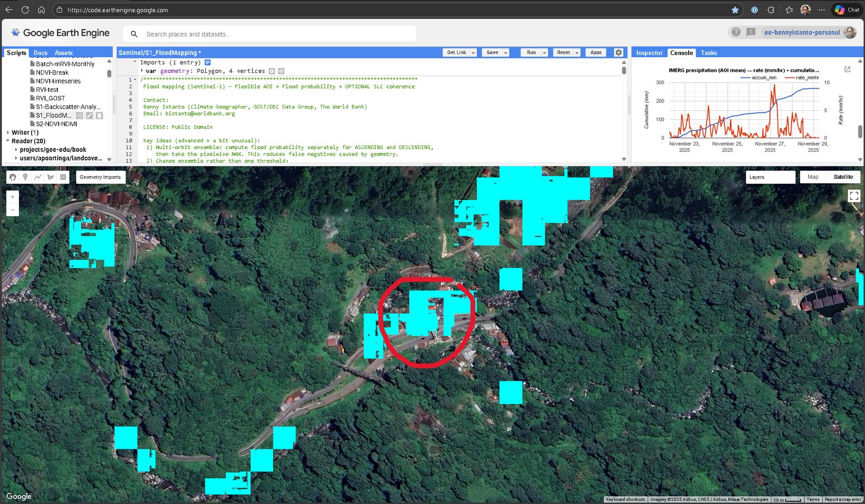This screenshot has width=865, height=504.
Task: Delete the S1_FloodM script
Action: tap(99, 116)
